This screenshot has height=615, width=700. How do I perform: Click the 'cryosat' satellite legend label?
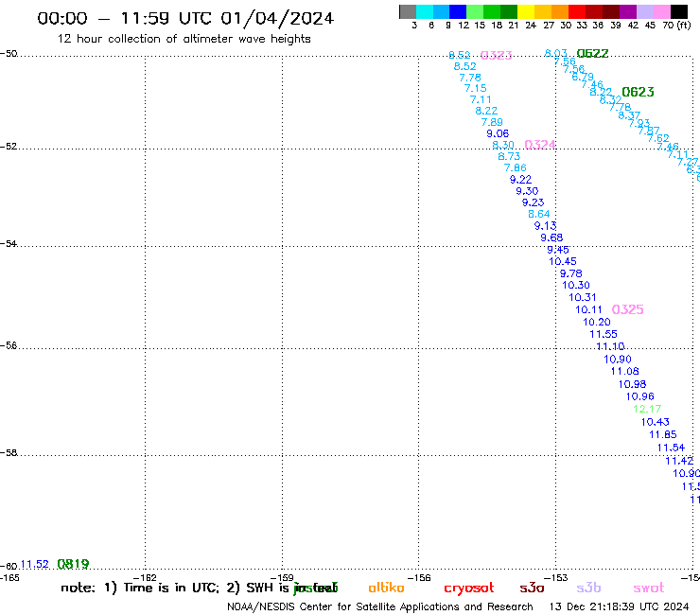click(469, 589)
